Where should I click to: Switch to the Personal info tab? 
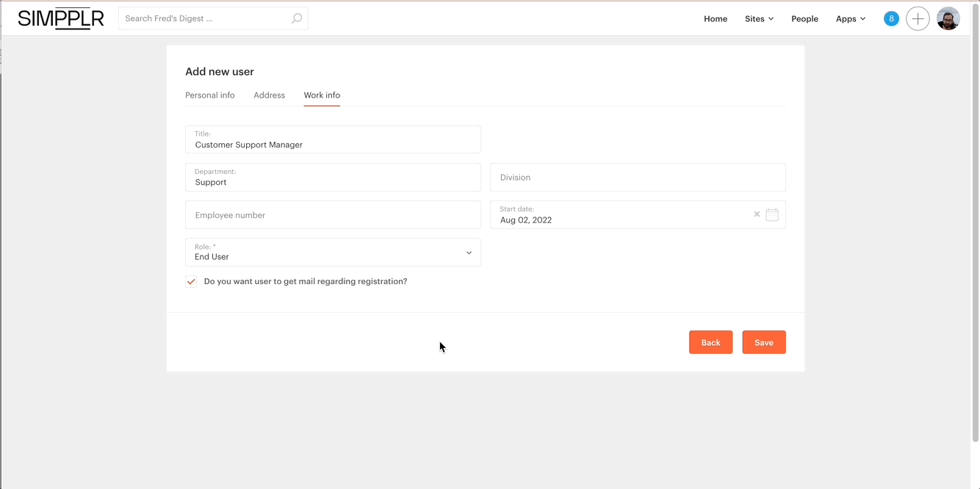[x=210, y=95]
